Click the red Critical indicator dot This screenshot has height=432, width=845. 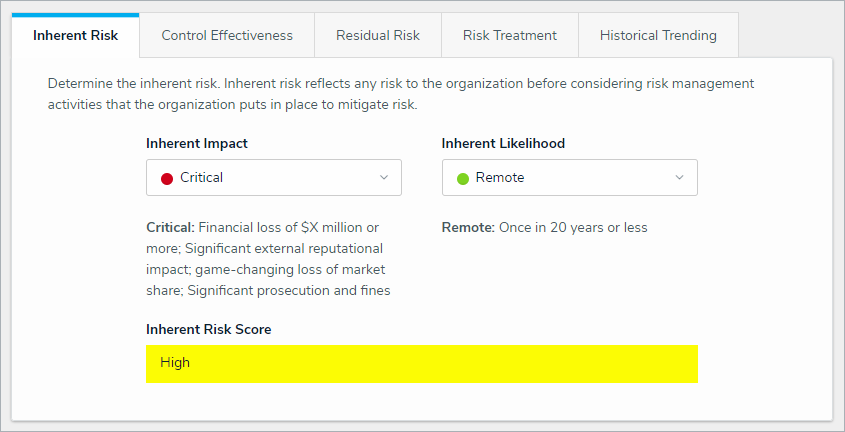(167, 179)
